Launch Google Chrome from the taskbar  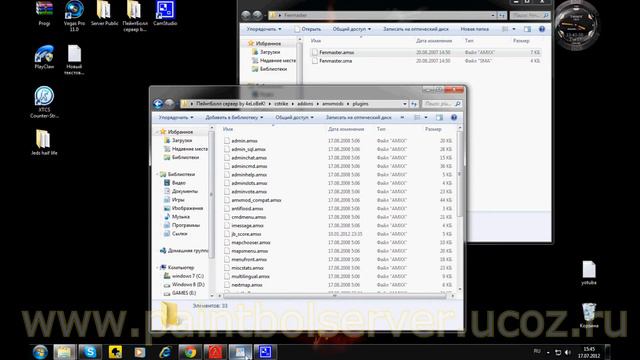click(x=189, y=352)
